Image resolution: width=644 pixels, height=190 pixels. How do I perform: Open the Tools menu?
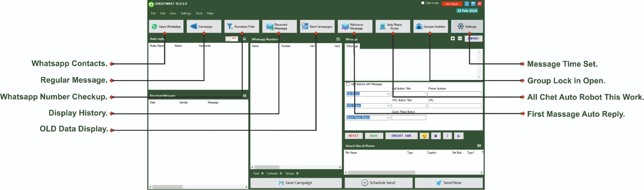point(199,13)
